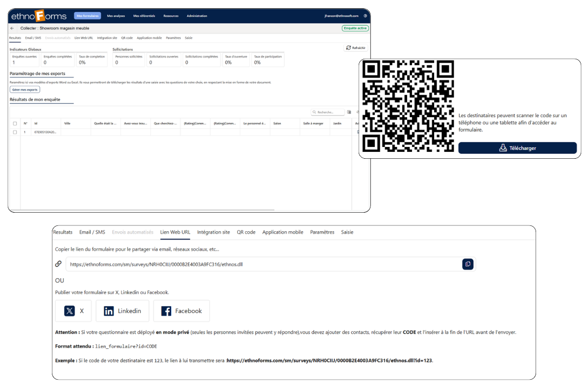Download the QR code via Télécharger
588x392 pixels.
(517, 147)
